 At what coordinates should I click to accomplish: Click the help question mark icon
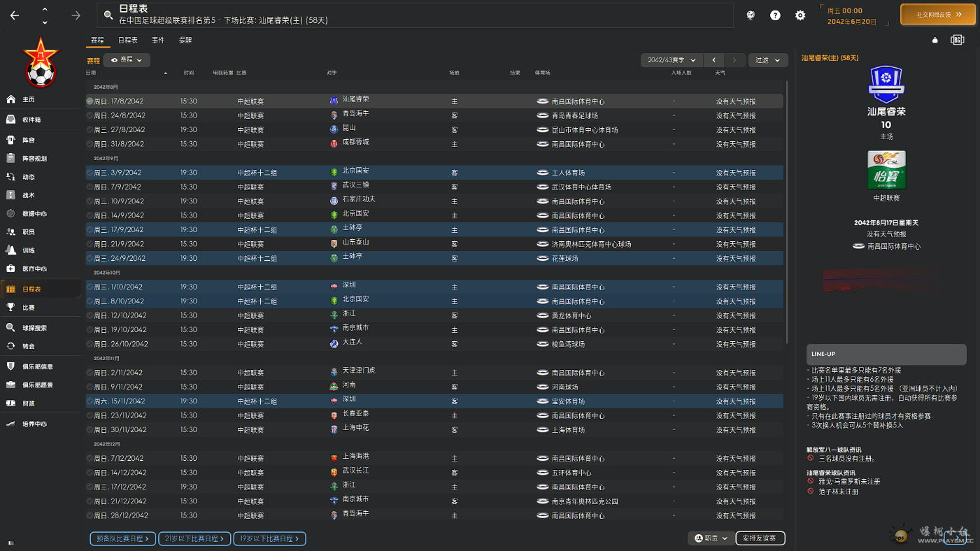click(775, 15)
